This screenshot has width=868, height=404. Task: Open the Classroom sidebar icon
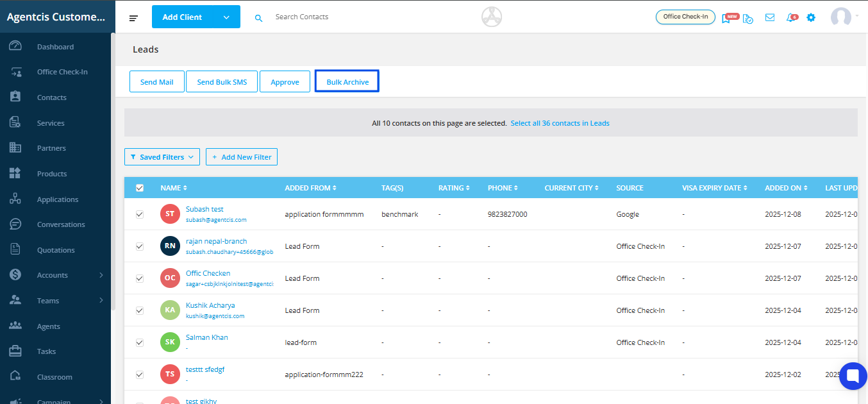point(15,376)
